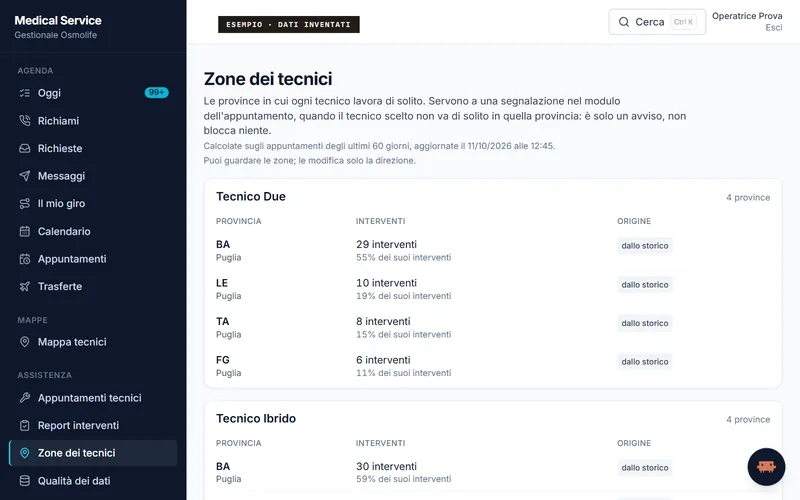This screenshot has width=800, height=500.
Task: Click the Richieste inbox icon
Action: point(24,148)
